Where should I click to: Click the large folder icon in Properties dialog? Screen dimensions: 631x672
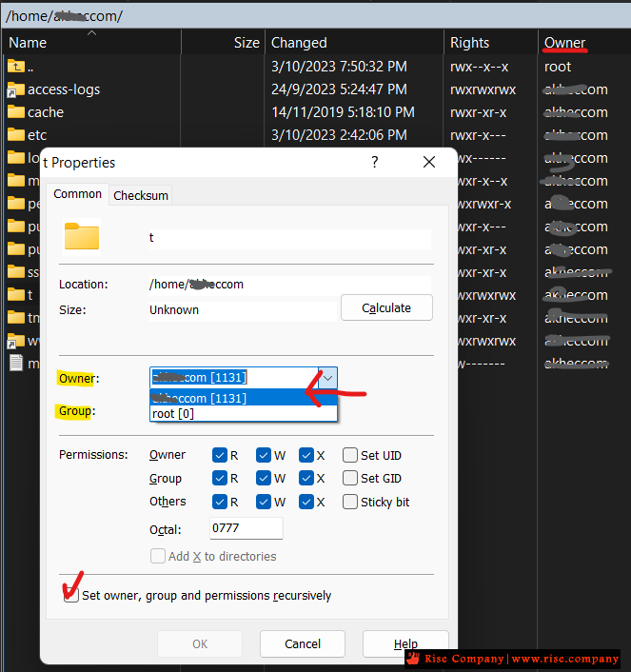pos(82,237)
